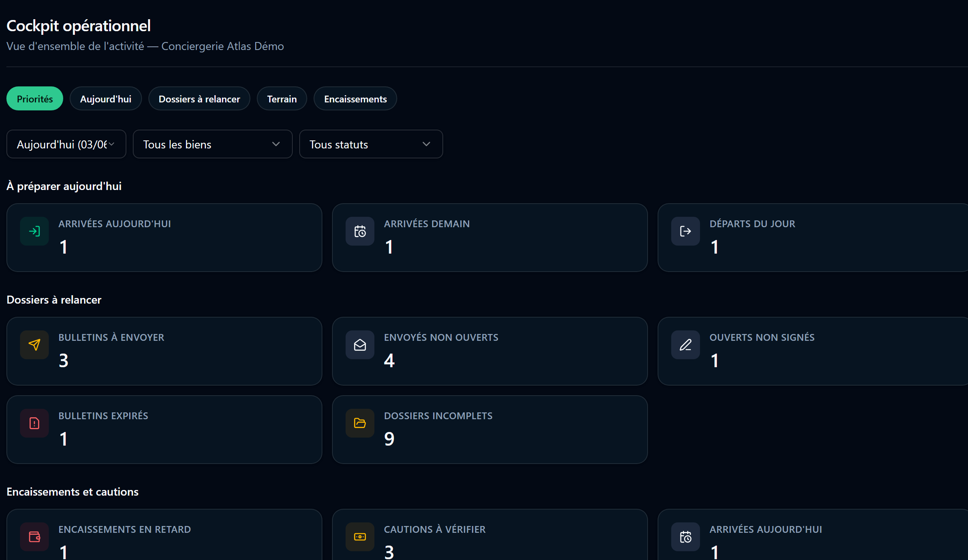
Task: Click the Dossiers à relancer section heading
Action: 54,300
